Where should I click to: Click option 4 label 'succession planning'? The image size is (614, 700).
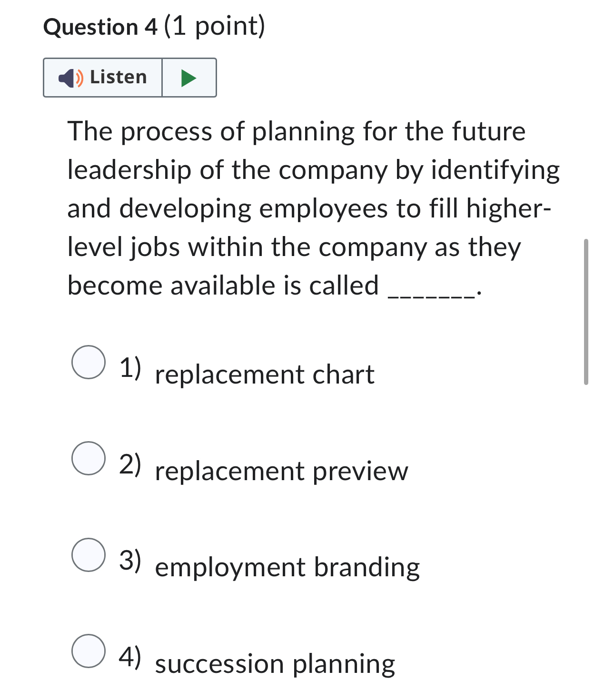point(275,662)
